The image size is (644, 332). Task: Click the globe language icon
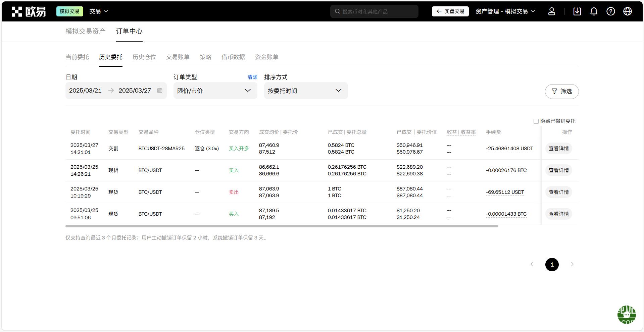627,11
